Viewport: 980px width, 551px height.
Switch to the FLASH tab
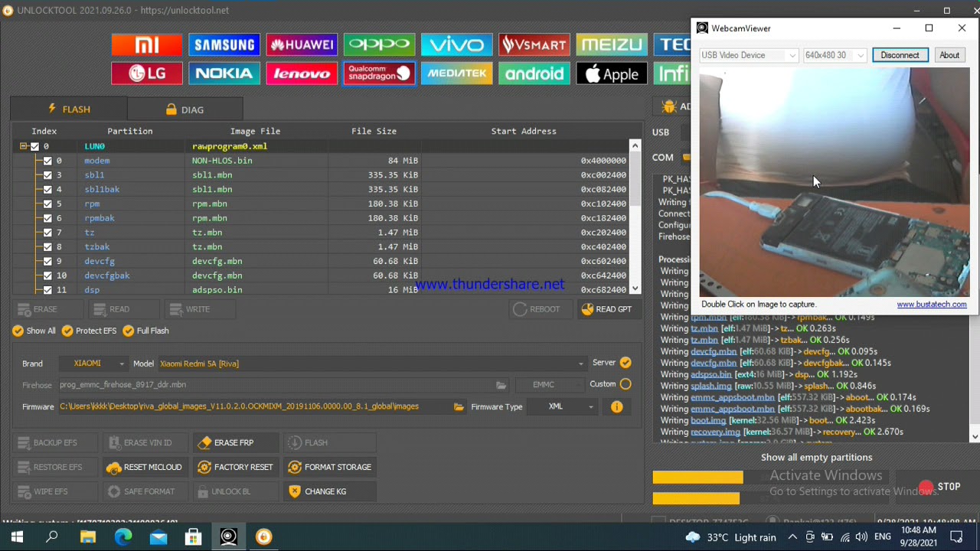(69, 109)
